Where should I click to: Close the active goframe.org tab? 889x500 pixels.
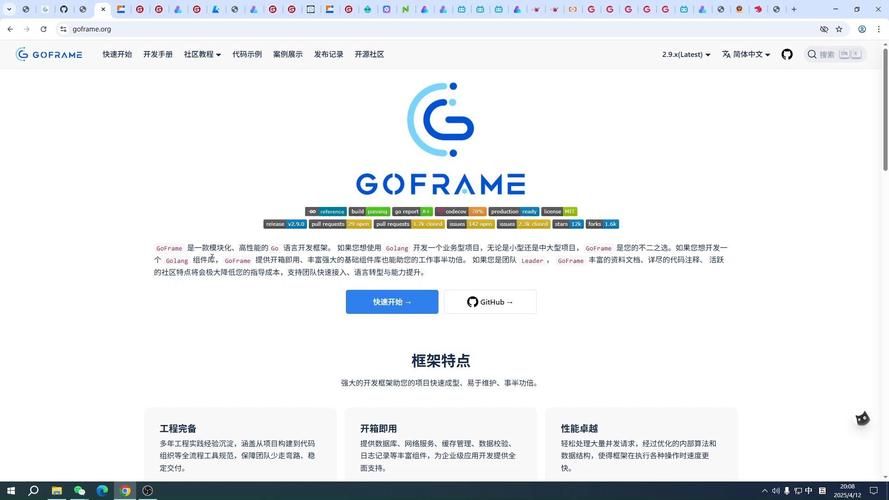click(x=103, y=9)
